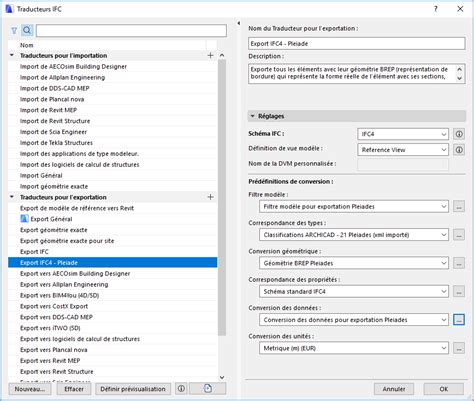Click the translator name input field
The height and width of the screenshot is (401, 474).
point(357,44)
